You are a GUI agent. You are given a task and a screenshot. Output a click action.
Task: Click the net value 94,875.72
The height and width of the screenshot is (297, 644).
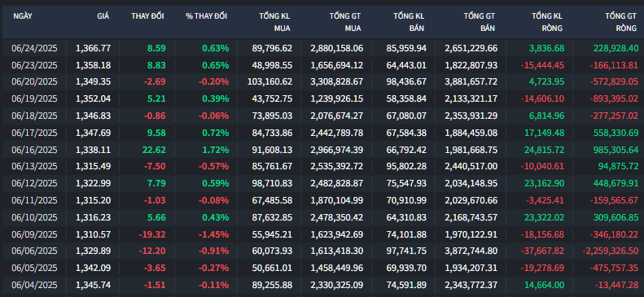point(619,167)
